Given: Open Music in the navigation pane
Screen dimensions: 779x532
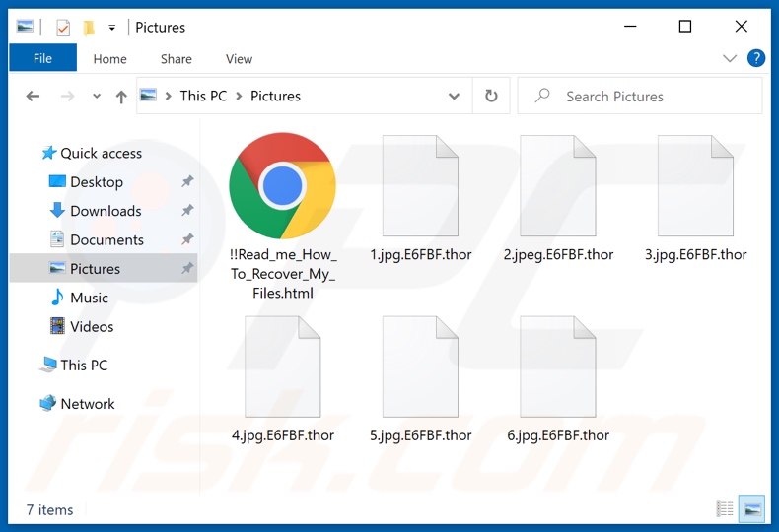Looking at the screenshot, I should 80,298.
